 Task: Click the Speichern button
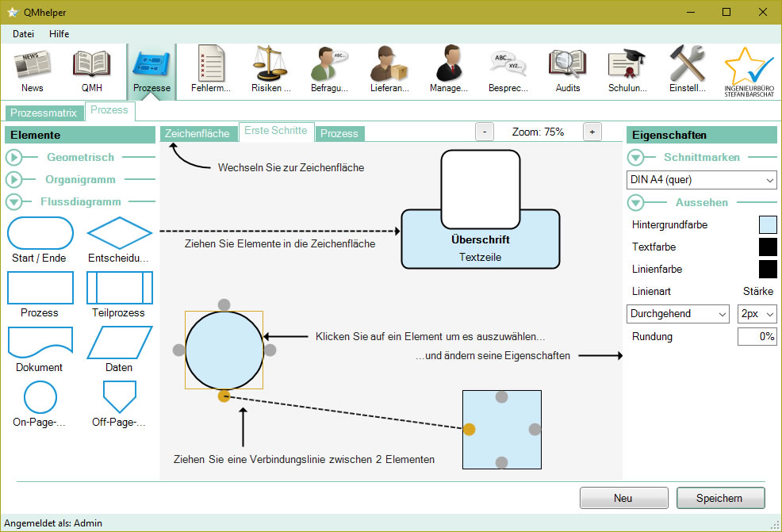720,498
